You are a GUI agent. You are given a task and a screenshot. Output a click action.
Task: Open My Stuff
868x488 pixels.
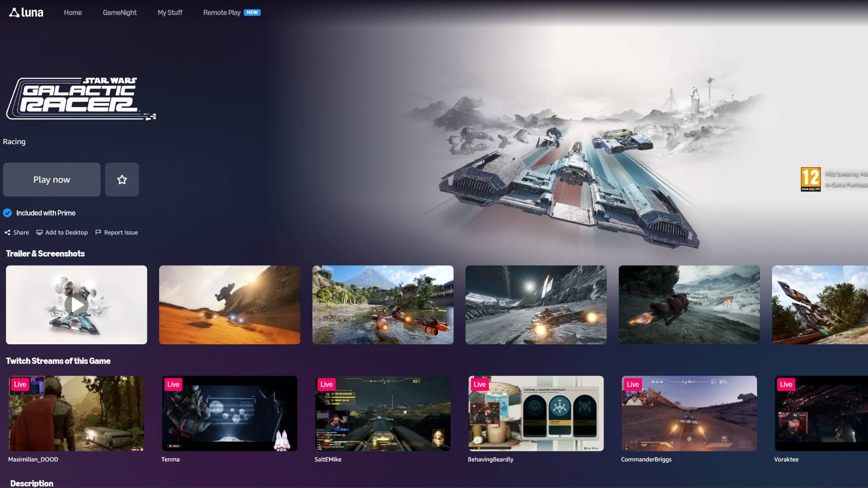(x=170, y=13)
